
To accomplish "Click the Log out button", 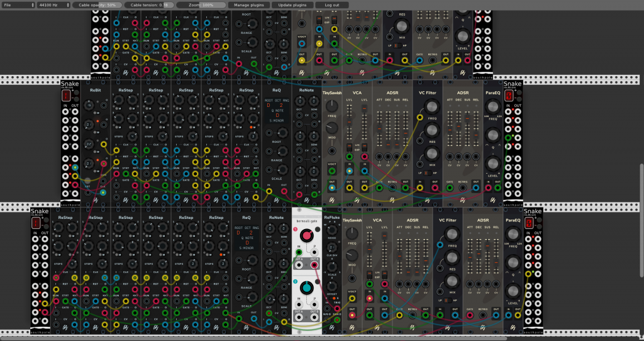I will click(332, 5).
